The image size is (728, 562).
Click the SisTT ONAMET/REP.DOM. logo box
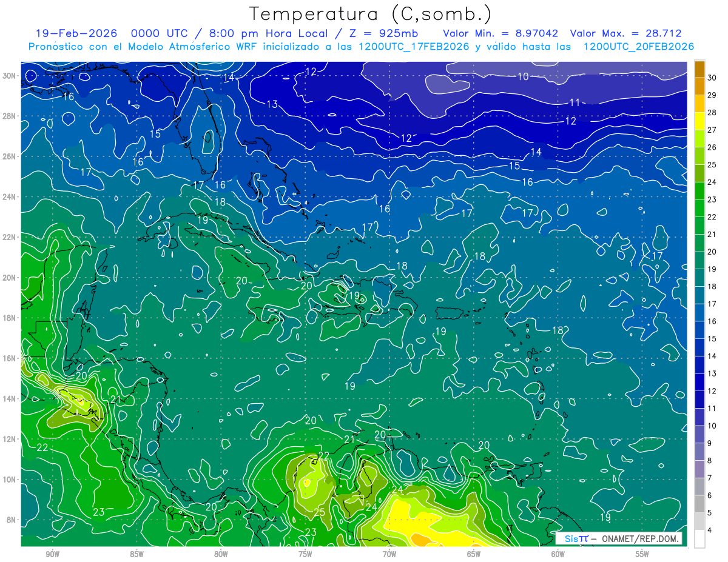[x=618, y=538]
